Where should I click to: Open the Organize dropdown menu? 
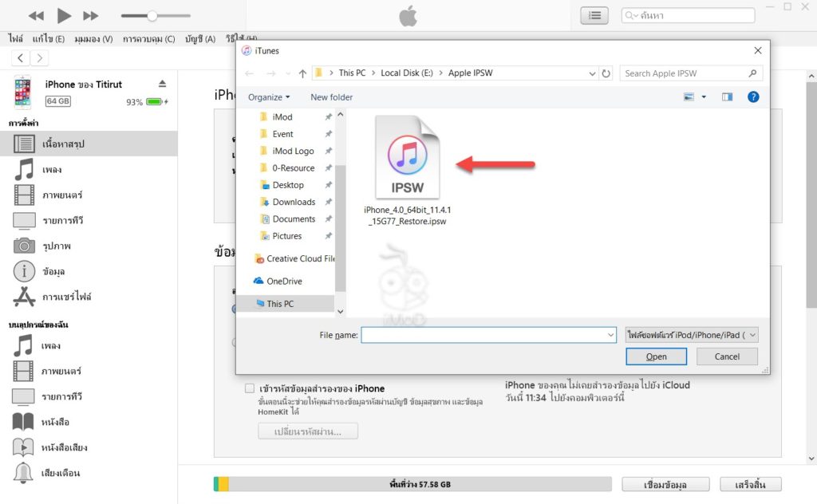pos(268,96)
